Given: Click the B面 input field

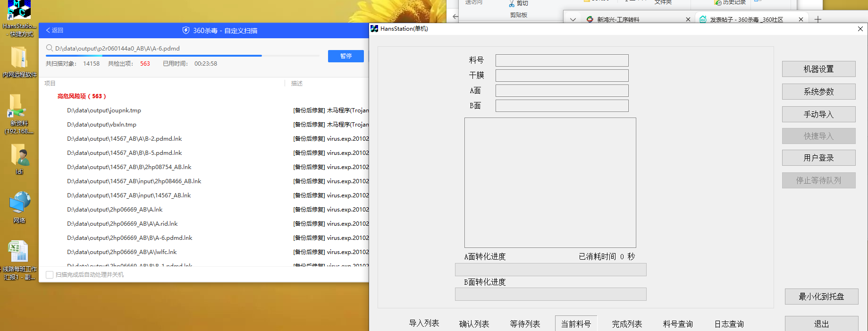Looking at the screenshot, I should pyautogui.click(x=562, y=106).
